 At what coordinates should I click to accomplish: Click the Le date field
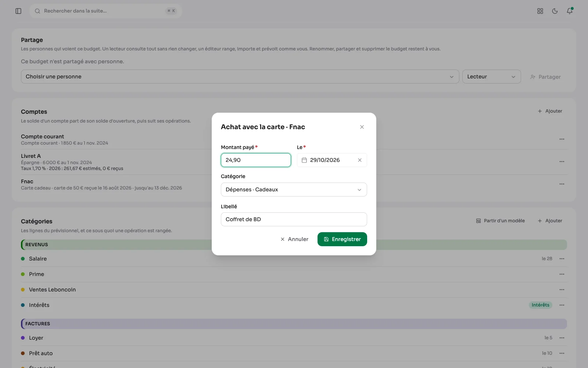(x=332, y=160)
